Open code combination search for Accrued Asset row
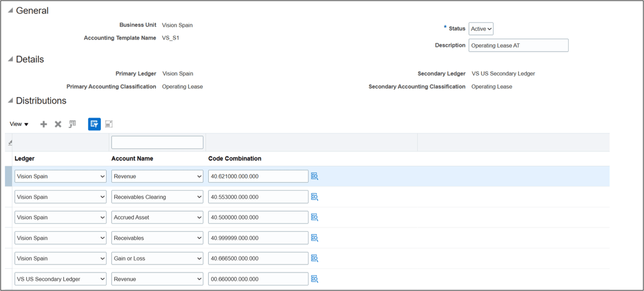The image size is (644, 291). (314, 217)
